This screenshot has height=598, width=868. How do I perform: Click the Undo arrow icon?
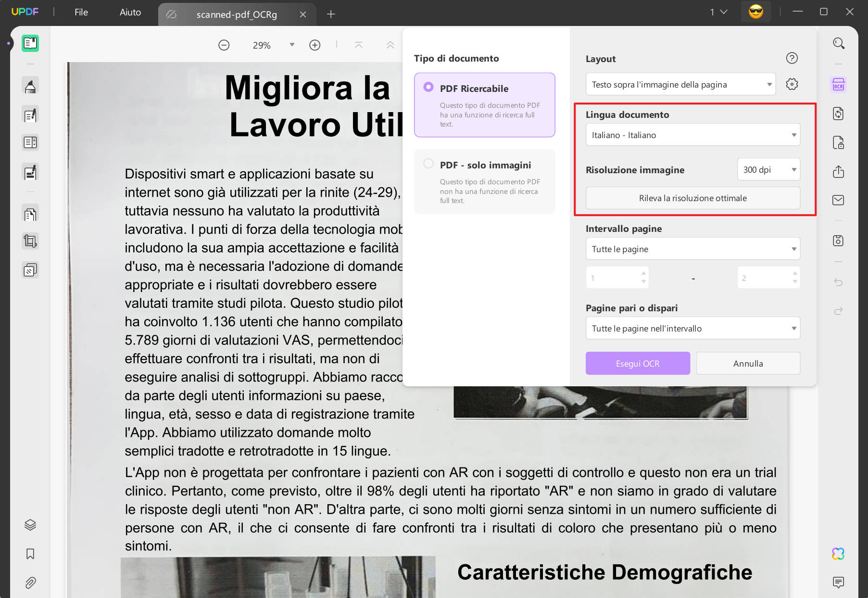(x=839, y=282)
